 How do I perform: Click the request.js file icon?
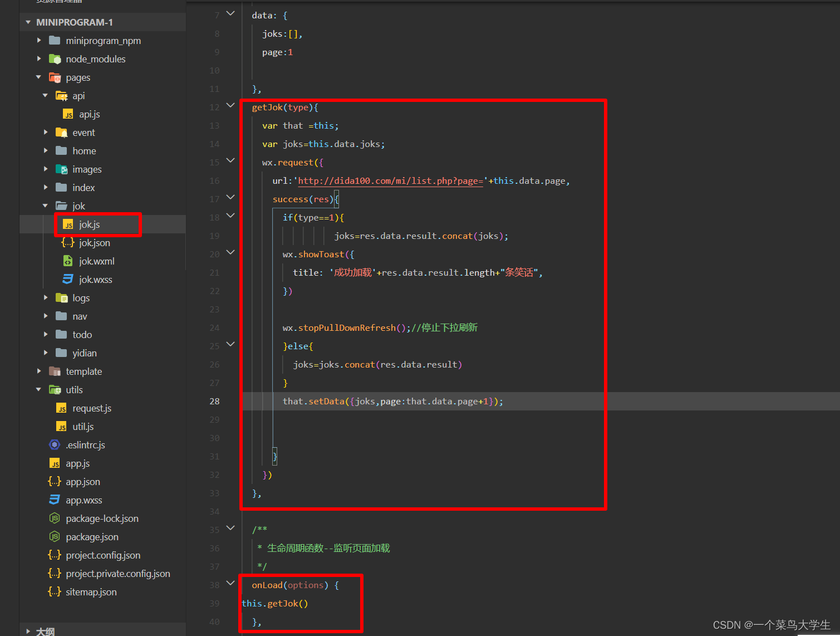61,408
